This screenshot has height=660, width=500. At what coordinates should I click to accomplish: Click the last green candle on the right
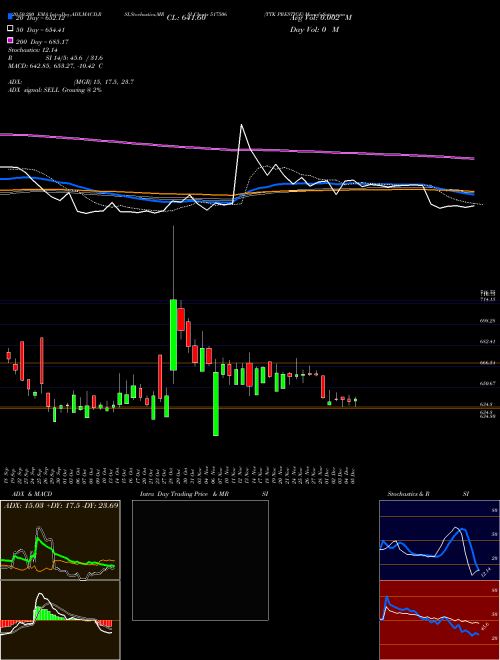click(x=356, y=401)
